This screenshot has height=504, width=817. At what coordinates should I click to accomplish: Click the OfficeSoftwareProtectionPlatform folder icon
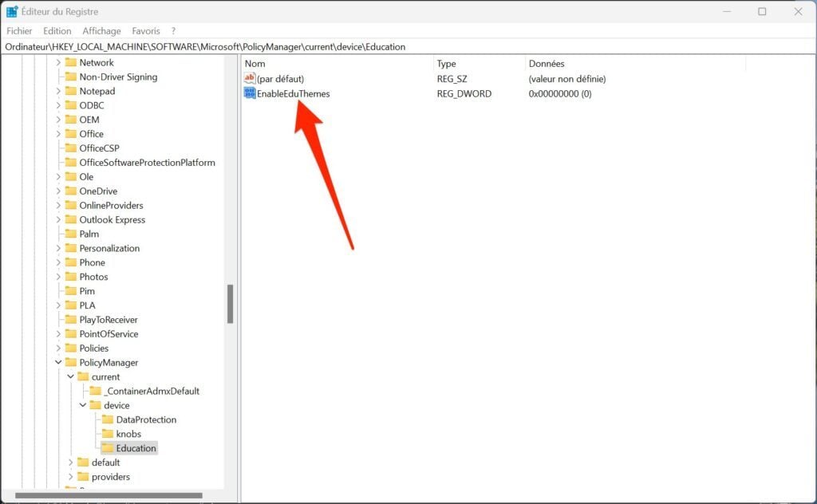pos(71,163)
